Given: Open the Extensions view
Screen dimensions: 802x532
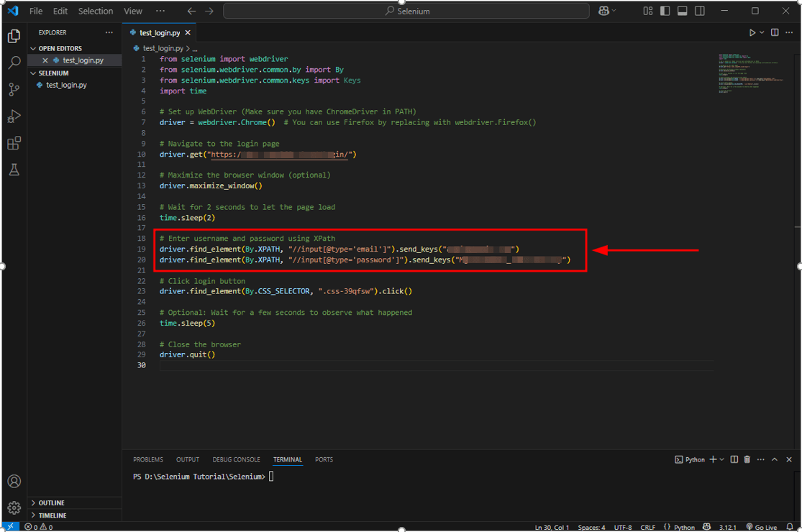Looking at the screenshot, I should click(14, 143).
